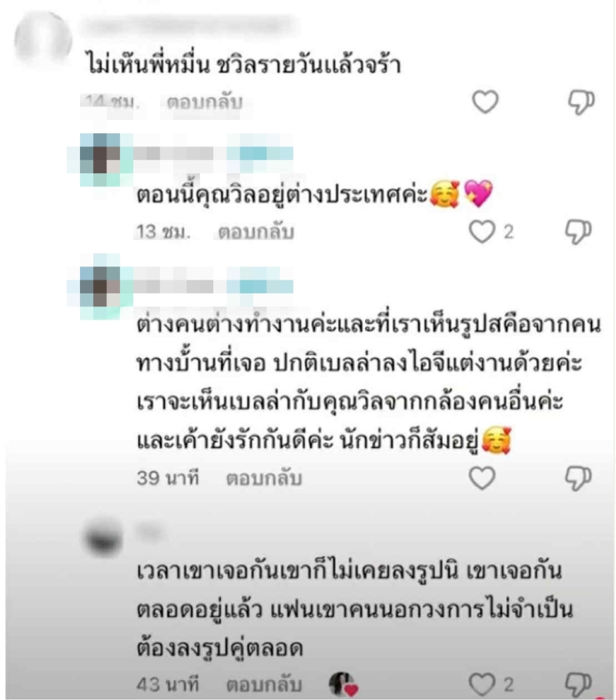Screen dimensions: 616x700
Task: Open dark blurred avatar of last commenter
Action: [x=103, y=538]
